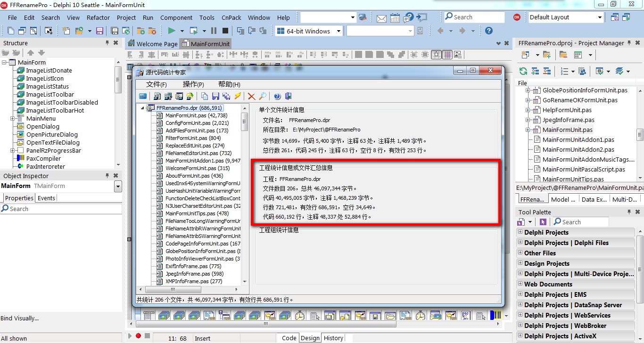
Task: Click the green Refresh icon in Project Manager
Action: tap(523, 71)
